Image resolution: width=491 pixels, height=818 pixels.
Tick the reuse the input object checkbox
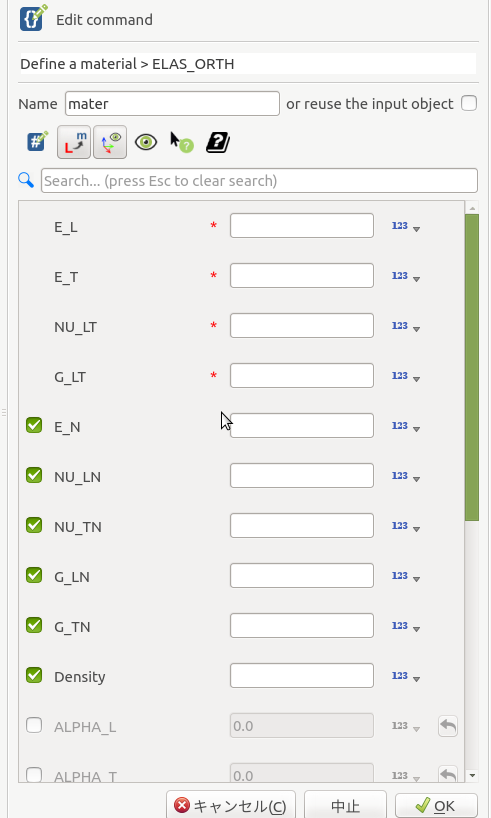(469, 103)
